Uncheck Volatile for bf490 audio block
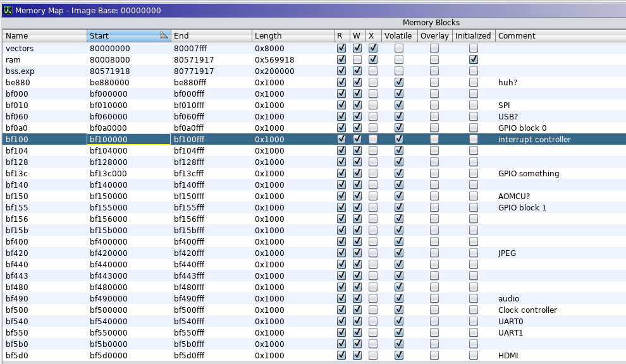Viewport: 626px width, 364px height. [399, 298]
